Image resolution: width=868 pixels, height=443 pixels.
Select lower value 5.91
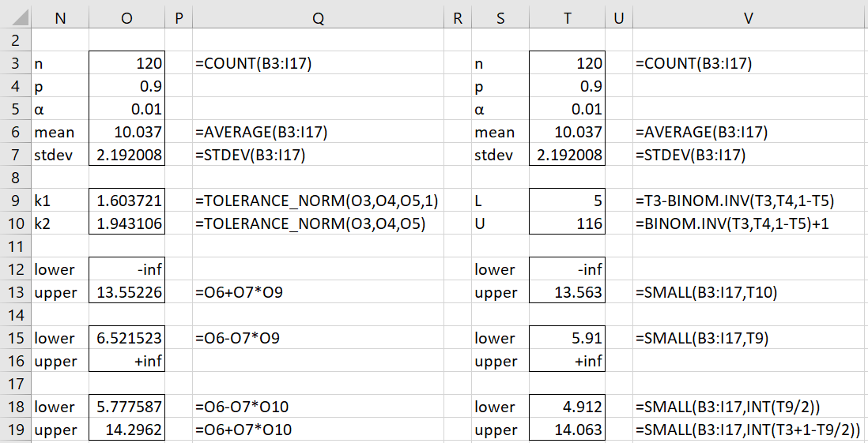[x=568, y=338]
